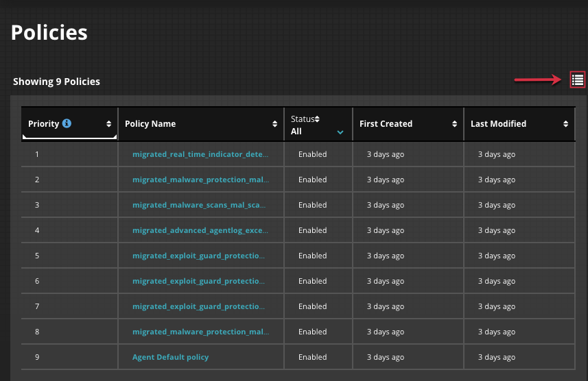Click Enabled status in row 1

click(312, 154)
